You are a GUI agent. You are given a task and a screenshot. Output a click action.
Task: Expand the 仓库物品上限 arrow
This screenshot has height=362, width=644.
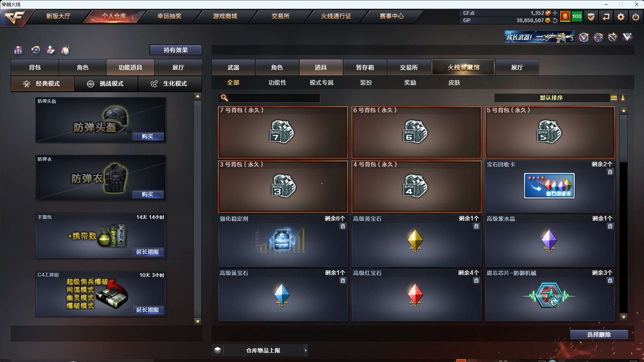click(306, 350)
